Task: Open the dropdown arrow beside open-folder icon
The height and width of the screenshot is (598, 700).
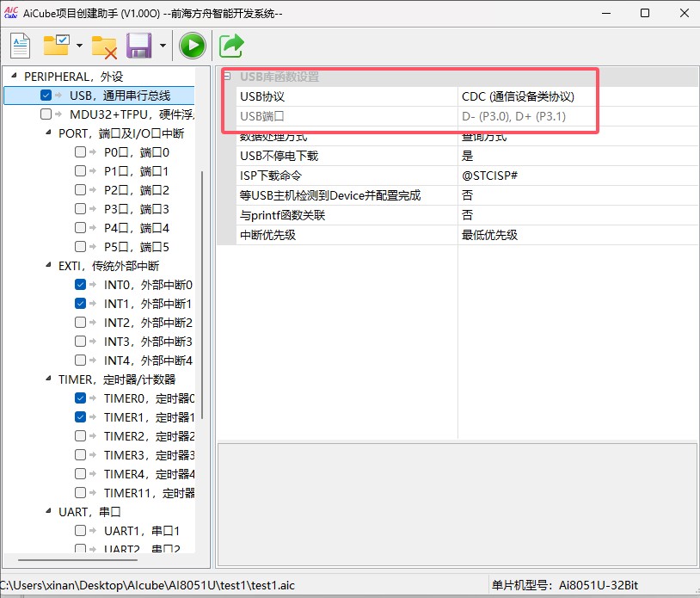Action: click(79, 46)
